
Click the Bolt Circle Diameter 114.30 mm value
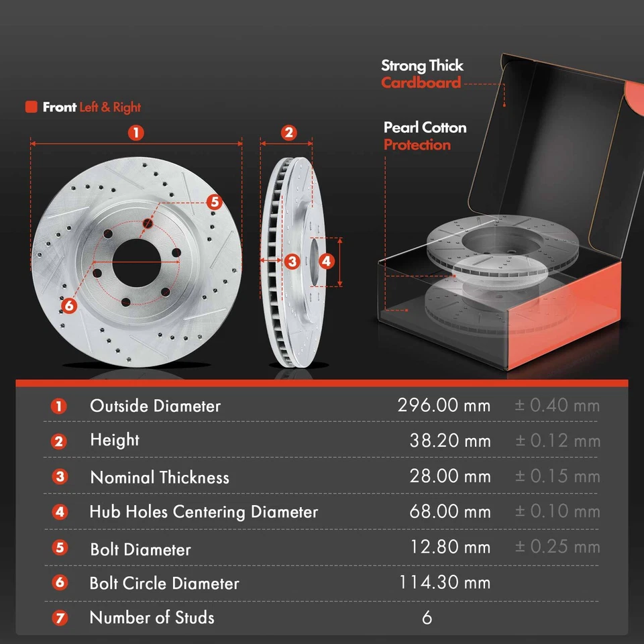pos(447,583)
